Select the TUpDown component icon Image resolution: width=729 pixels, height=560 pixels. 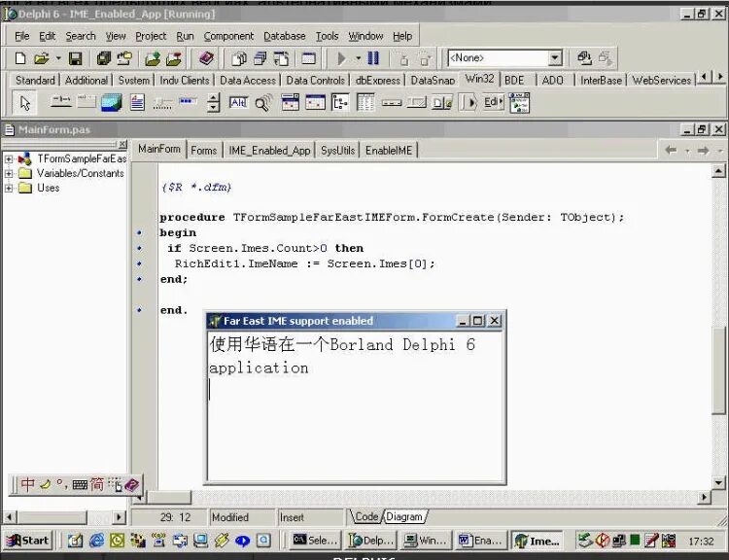coord(213,102)
